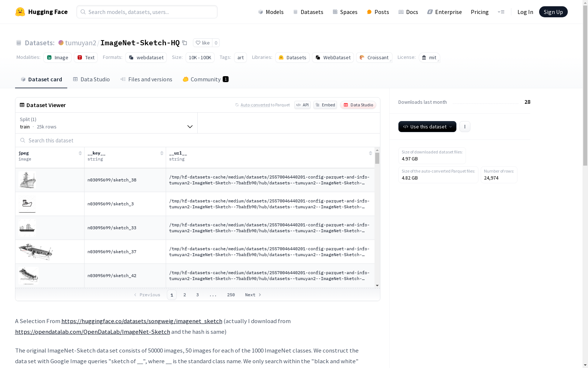Go to page 3 of the table
588x368 pixels.
(197, 295)
